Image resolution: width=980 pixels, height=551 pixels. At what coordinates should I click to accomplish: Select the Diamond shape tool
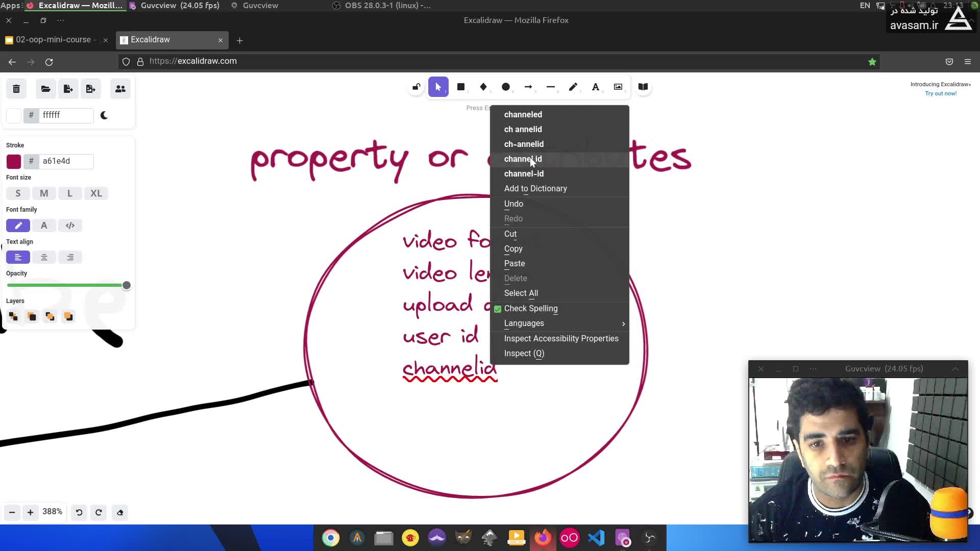483,87
